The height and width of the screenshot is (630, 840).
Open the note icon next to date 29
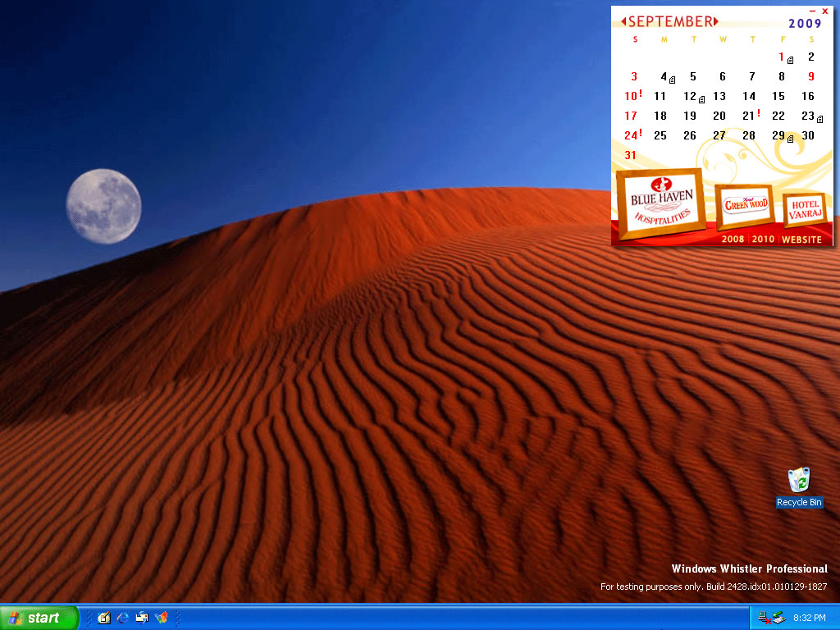[790, 139]
